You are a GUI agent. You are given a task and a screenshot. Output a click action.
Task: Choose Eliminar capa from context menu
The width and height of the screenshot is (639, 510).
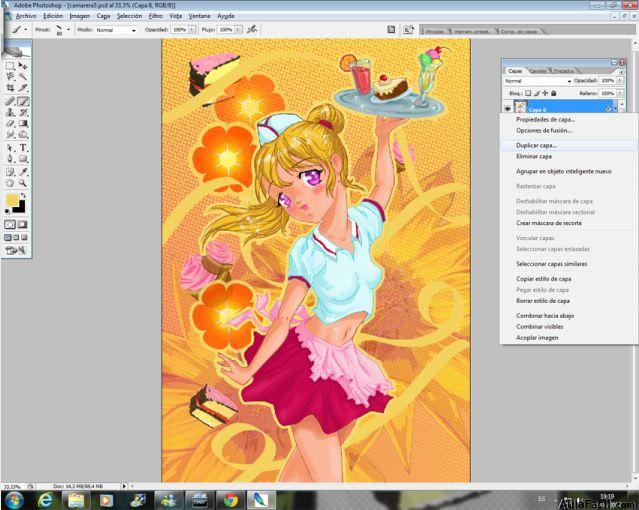point(534,157)
